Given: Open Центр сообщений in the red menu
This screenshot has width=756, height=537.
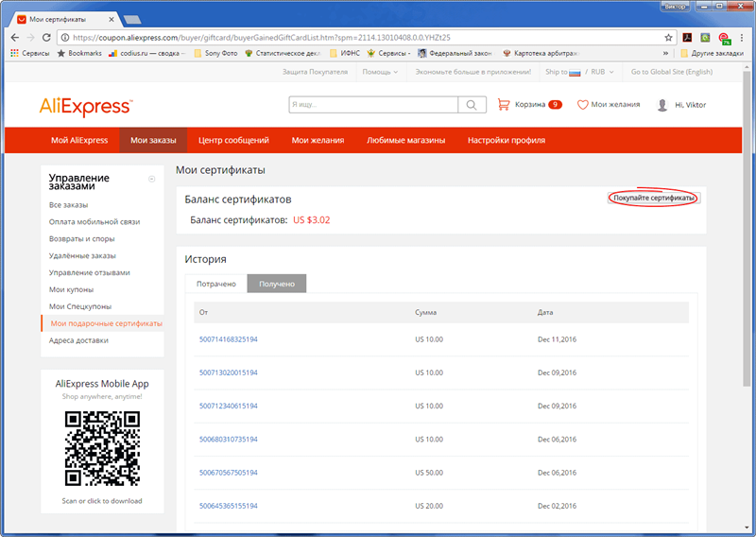Looking at the screenshot, I should [233, 141].
